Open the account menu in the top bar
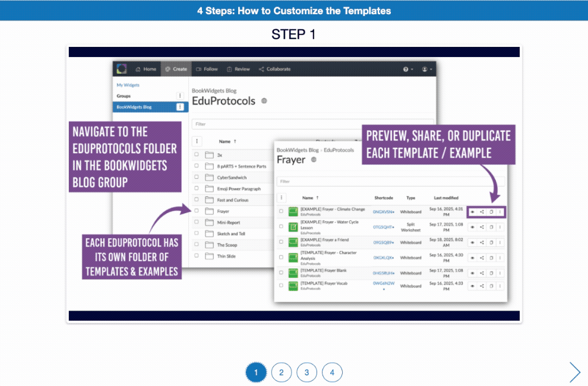This screenshot has height=386, width=588. point(424,69)
